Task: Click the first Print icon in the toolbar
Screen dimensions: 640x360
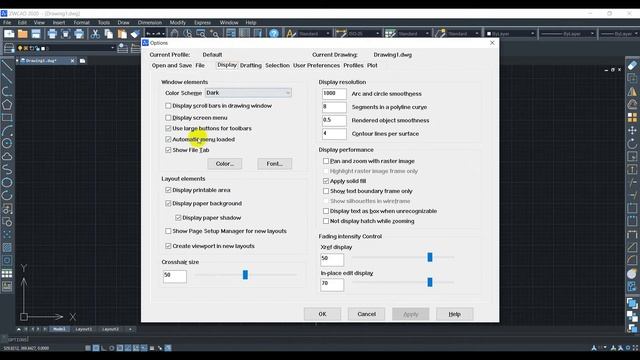Action: pos(52,34)
